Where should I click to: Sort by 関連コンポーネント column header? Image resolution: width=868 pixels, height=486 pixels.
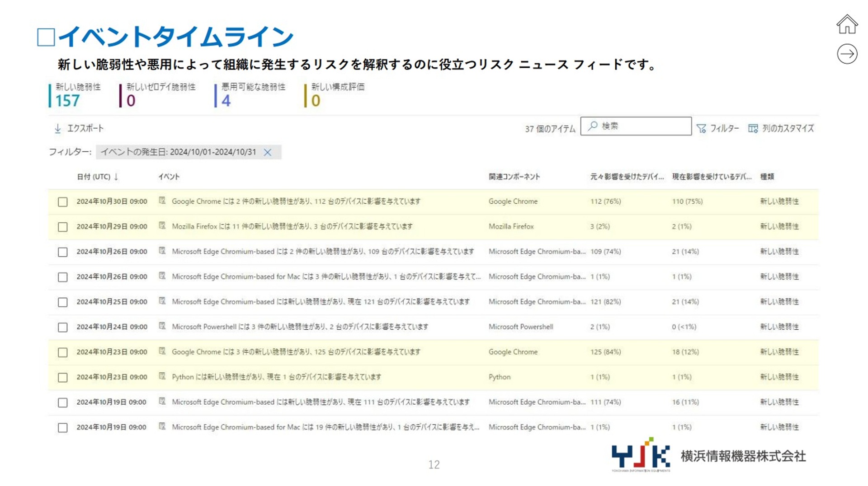pyautogui.click(x=514, y=177)
